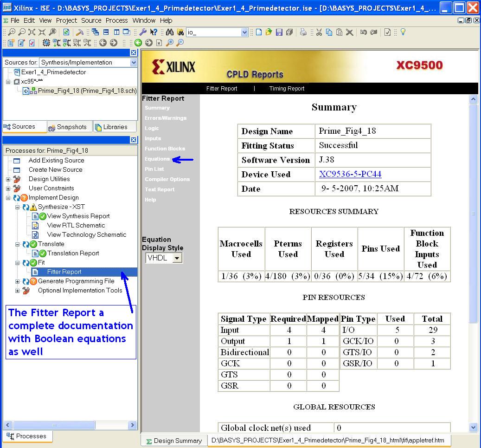This screenshot has width=481, height=448.
Task: Open the Text Report section
Action: point(160,189)
